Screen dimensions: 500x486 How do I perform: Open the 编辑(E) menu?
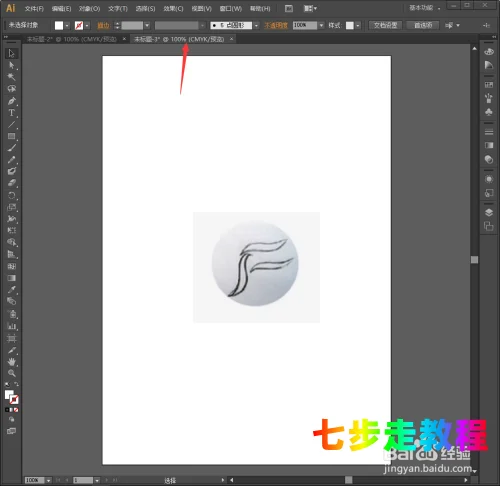point(61,9)
